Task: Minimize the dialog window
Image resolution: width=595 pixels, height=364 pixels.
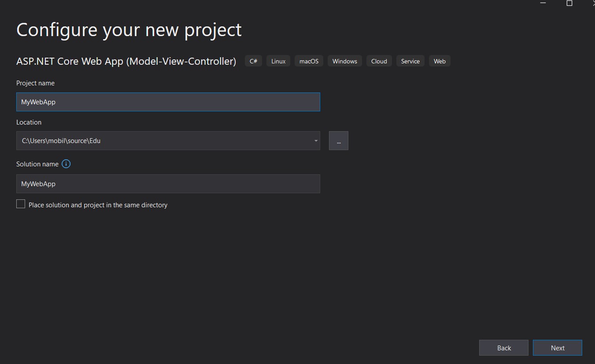Action: point(543,3)
